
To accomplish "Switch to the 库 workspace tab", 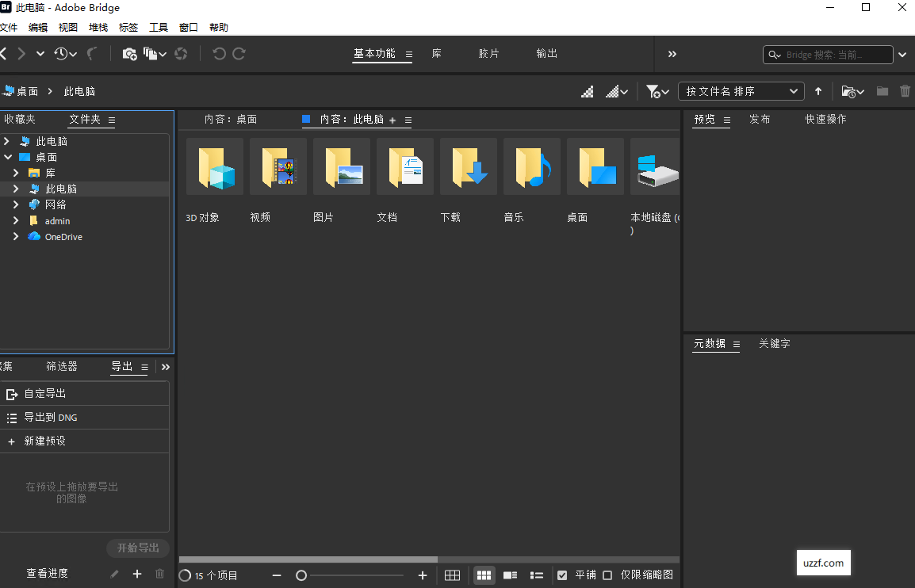I will point(436,54).
